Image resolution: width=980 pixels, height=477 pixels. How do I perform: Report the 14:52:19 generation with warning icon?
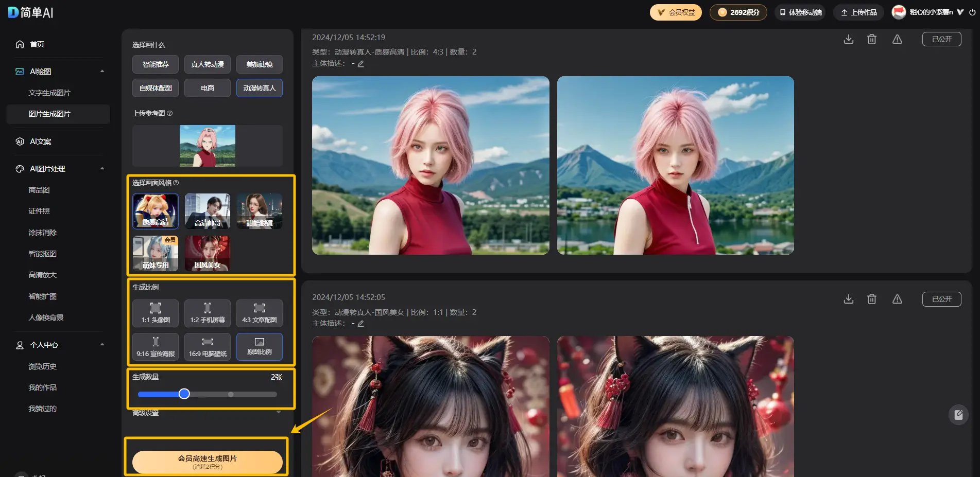point(897,39)
